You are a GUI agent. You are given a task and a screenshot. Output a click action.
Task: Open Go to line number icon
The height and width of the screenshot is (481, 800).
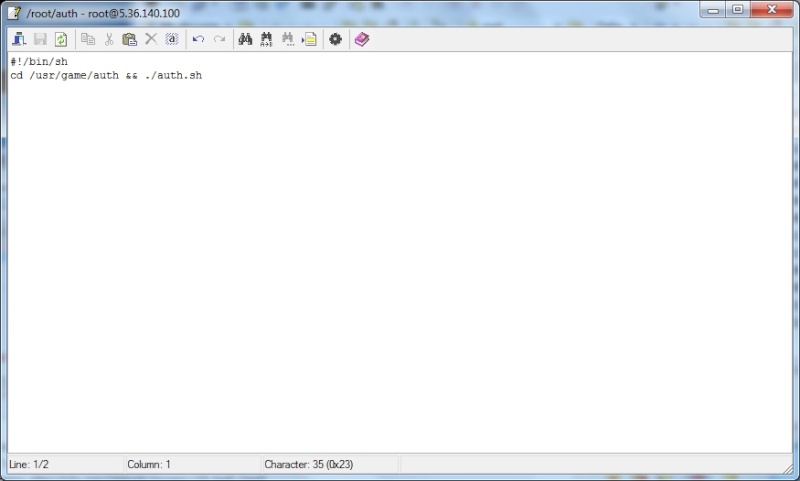[x=309, y=39]
